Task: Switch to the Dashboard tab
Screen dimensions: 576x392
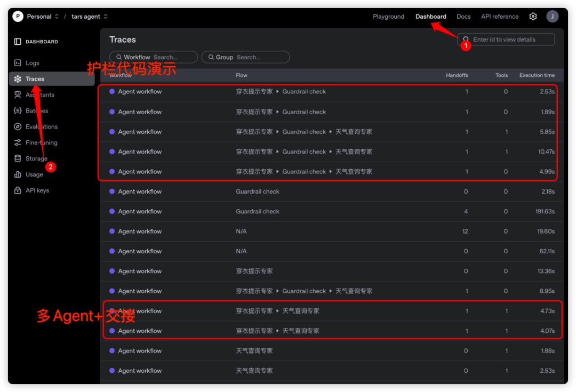Action: tap(430, 17)
